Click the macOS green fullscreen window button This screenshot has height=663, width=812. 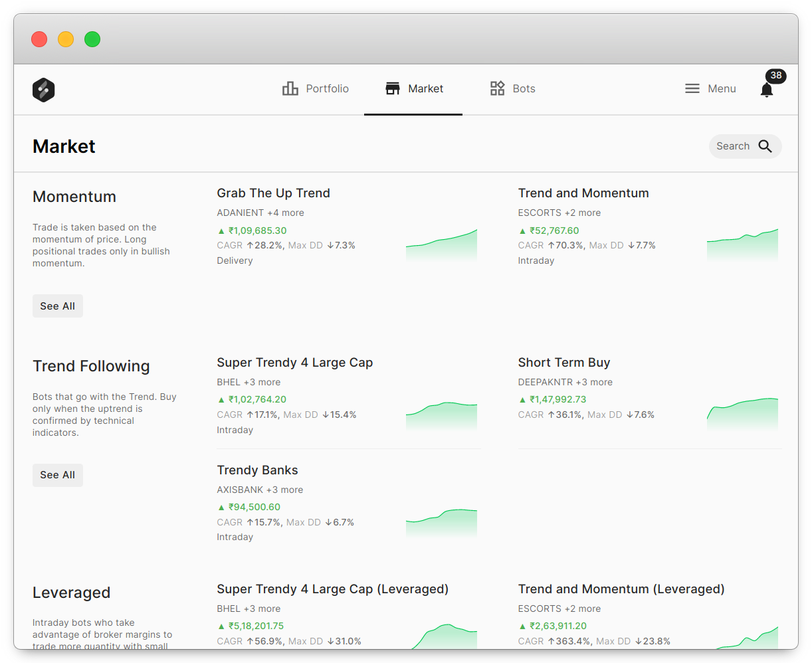[92, 39]
